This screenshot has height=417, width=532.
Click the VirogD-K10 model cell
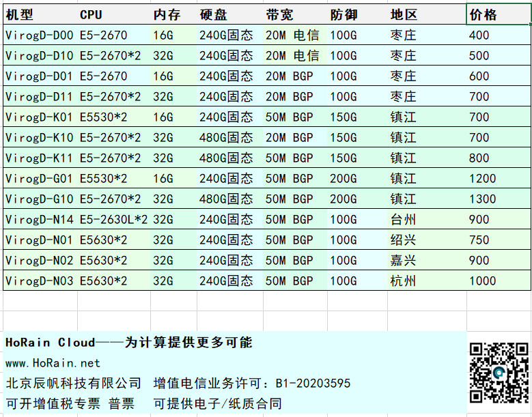pyautogui.click(x=40, y=137)
